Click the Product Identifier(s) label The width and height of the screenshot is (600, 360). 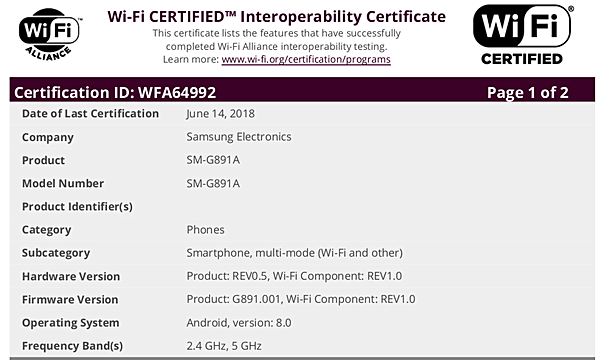77,207
